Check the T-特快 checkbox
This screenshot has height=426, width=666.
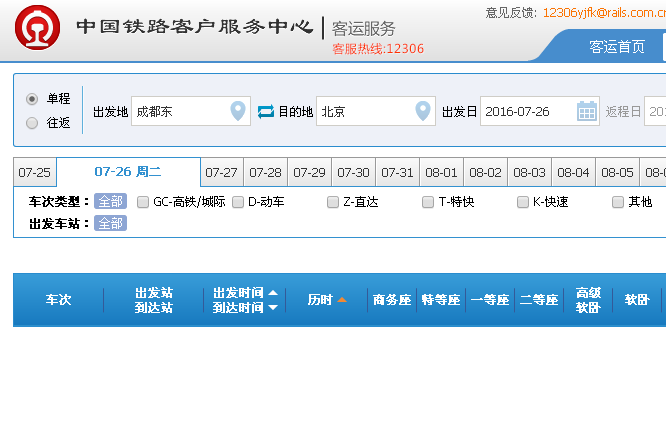coord(428,202)
